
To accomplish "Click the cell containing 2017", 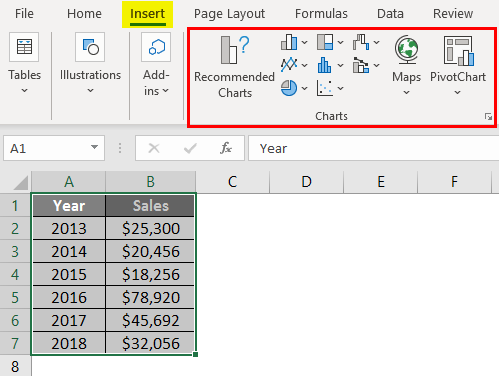I will (x=69, y=320).
